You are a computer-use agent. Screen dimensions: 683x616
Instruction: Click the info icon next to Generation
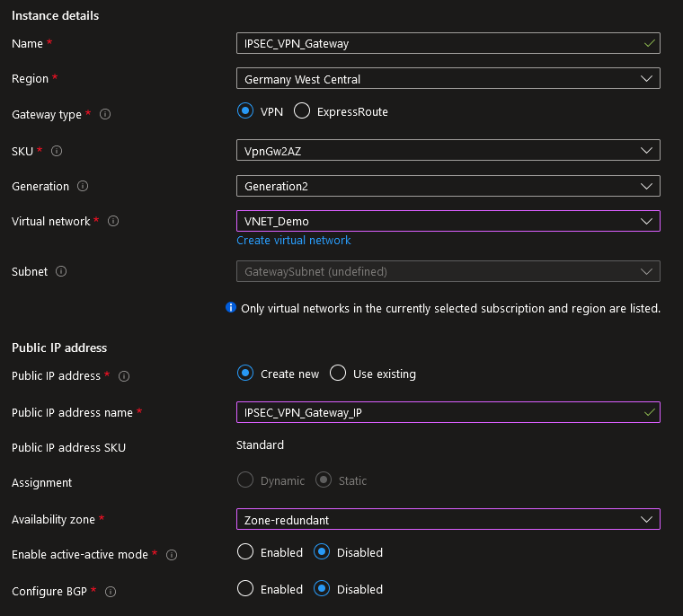tap(83, 187)
